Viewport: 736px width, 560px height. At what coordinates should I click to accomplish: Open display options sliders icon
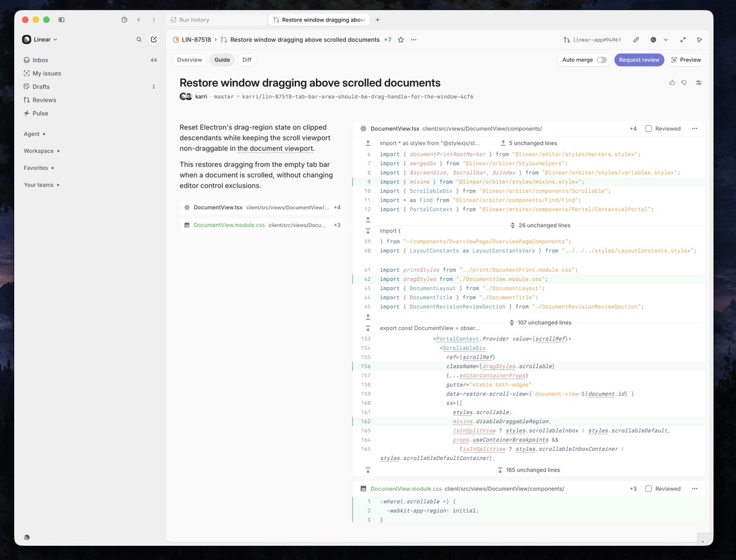[699, 83]
